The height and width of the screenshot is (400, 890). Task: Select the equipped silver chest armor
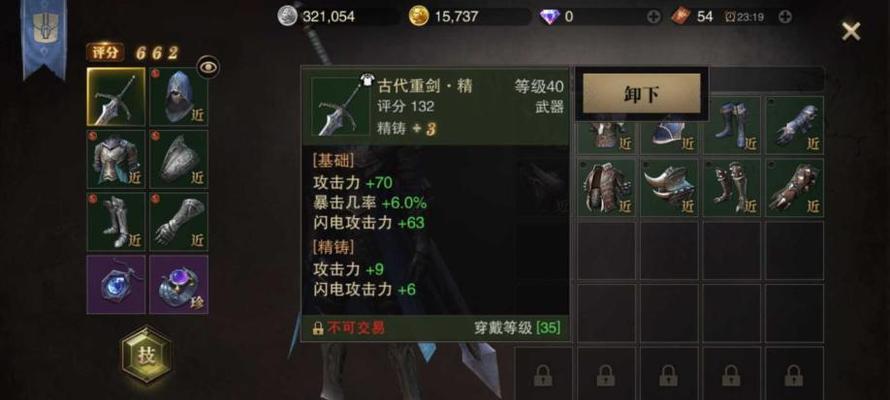(116, 159)
